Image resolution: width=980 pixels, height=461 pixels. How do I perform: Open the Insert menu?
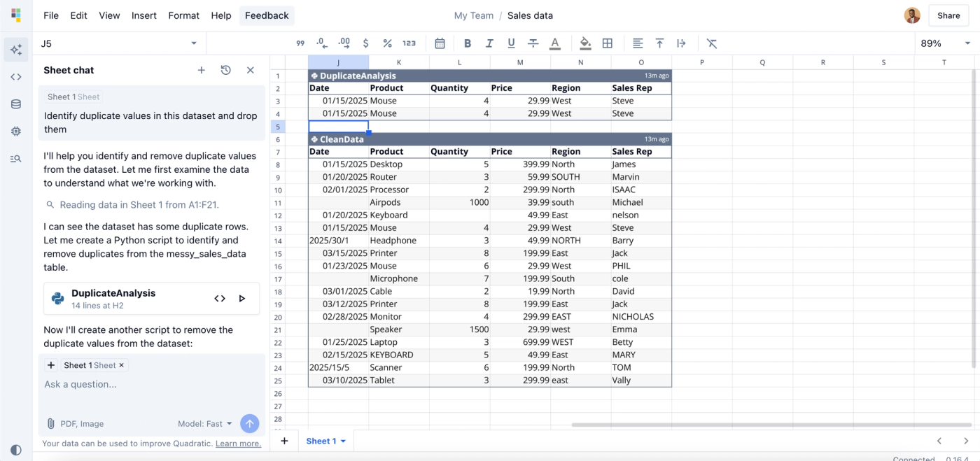coord(144,15)
